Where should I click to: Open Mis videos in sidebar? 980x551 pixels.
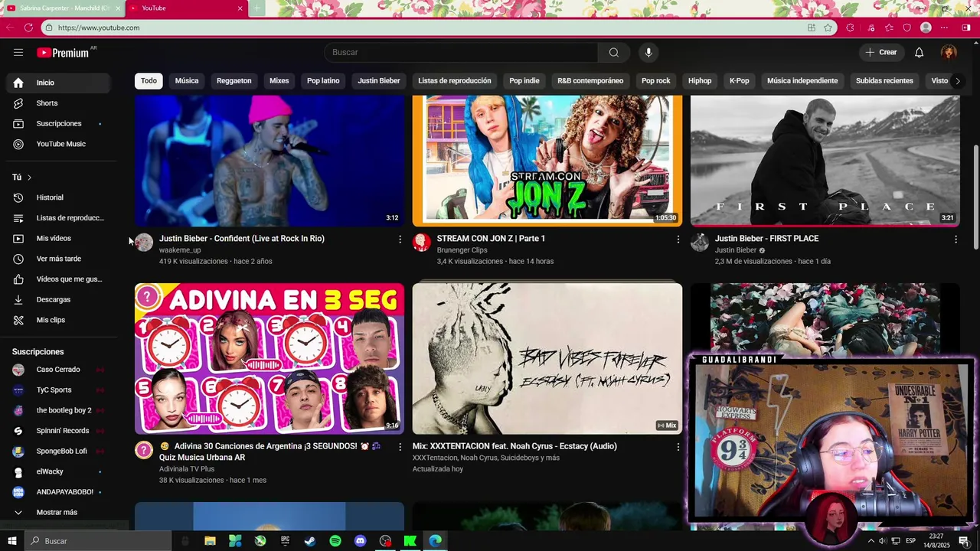pos(58,238)
